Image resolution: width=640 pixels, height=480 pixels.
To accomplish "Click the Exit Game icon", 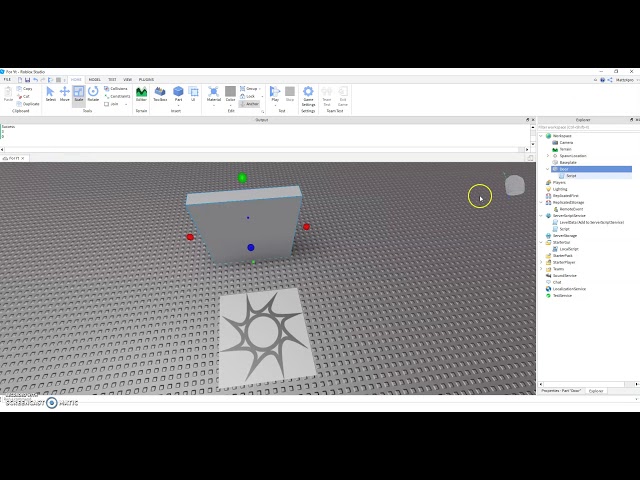I will (343, 96).
